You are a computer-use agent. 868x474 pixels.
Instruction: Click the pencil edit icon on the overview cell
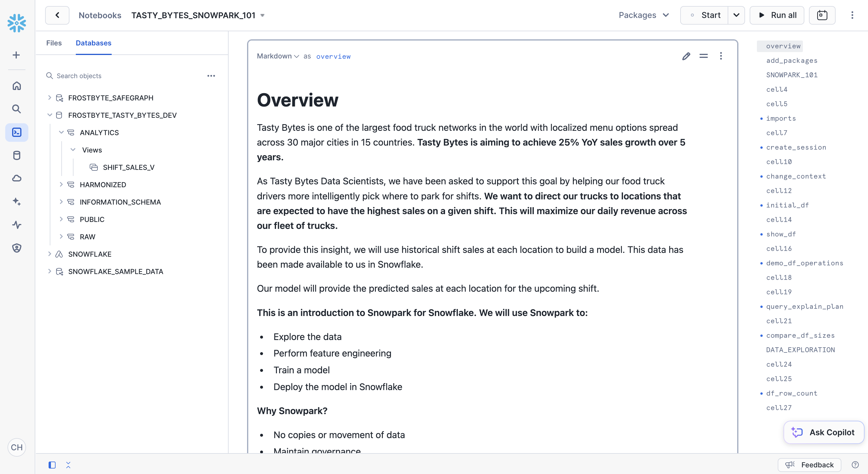pyautogui.click(x=686, y=56)
